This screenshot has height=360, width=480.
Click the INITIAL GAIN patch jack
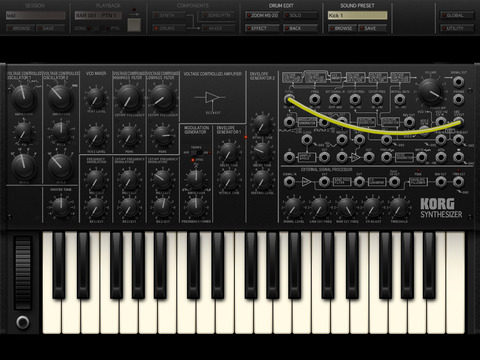pyautogui.click(x=399, y=99)
